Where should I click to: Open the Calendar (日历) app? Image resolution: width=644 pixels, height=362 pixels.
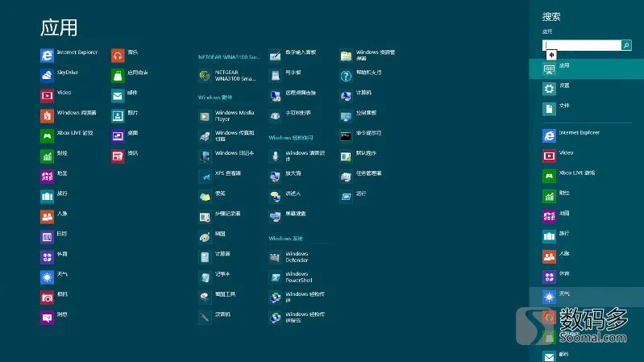click(54, 237)
